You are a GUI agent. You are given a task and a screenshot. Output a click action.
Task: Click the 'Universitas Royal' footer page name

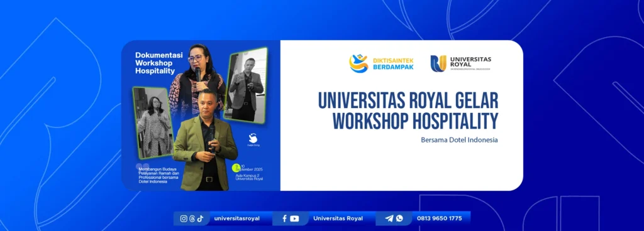[x=338, y=218]
